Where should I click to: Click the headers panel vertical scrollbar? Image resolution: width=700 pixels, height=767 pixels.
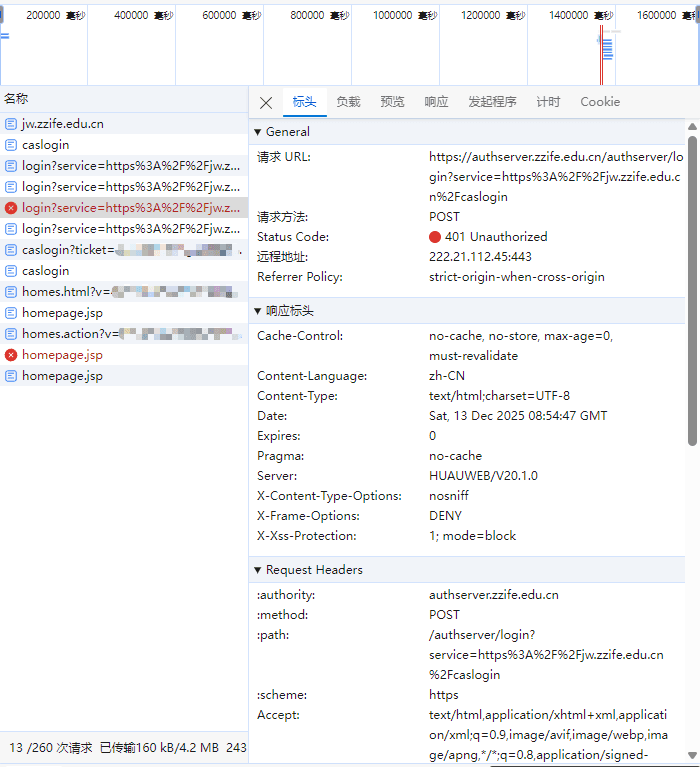tap(692, 290)
